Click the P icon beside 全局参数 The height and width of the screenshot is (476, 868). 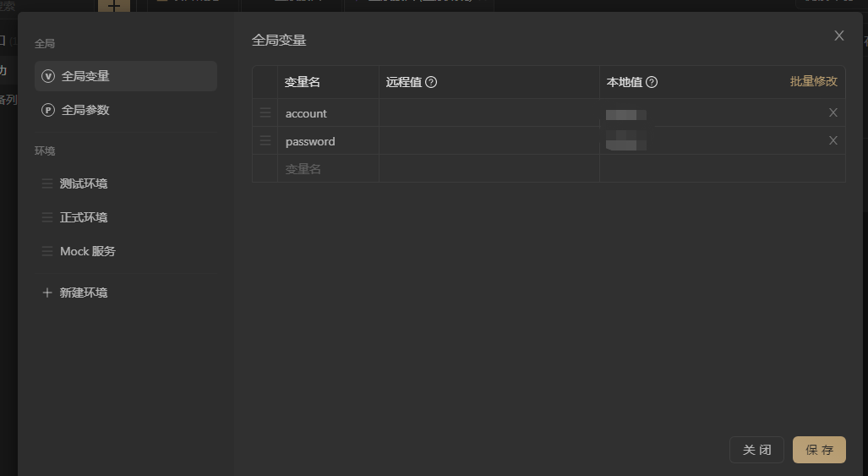(48, 110)
